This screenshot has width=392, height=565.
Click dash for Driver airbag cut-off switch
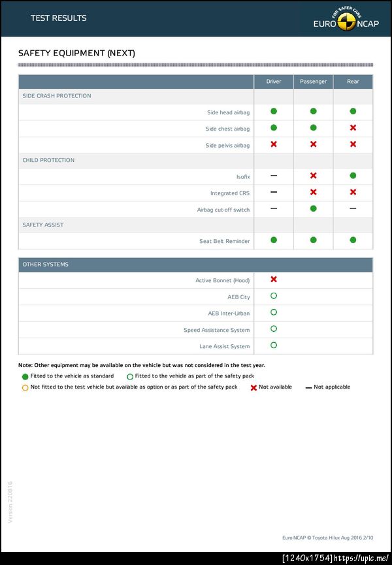274,208
